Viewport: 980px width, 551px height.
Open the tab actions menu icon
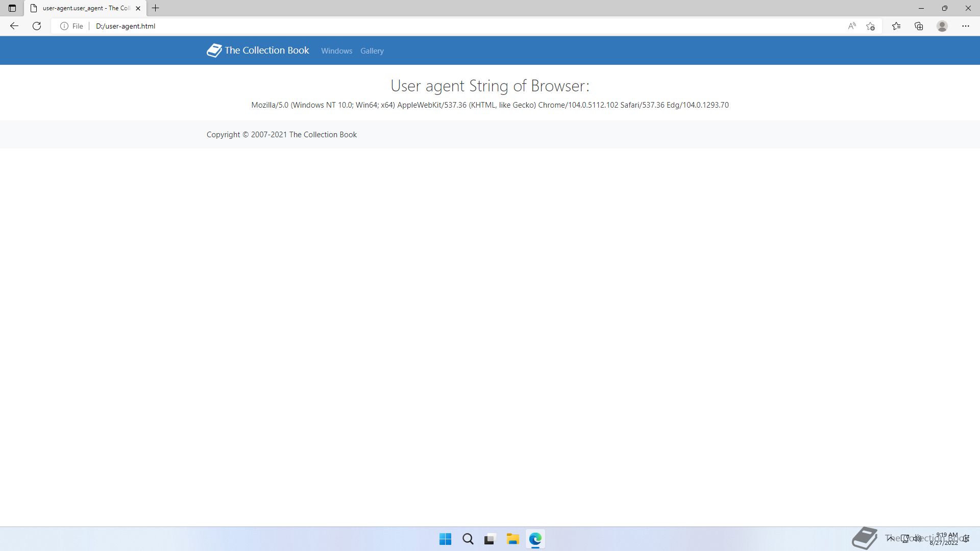(12, 8)
